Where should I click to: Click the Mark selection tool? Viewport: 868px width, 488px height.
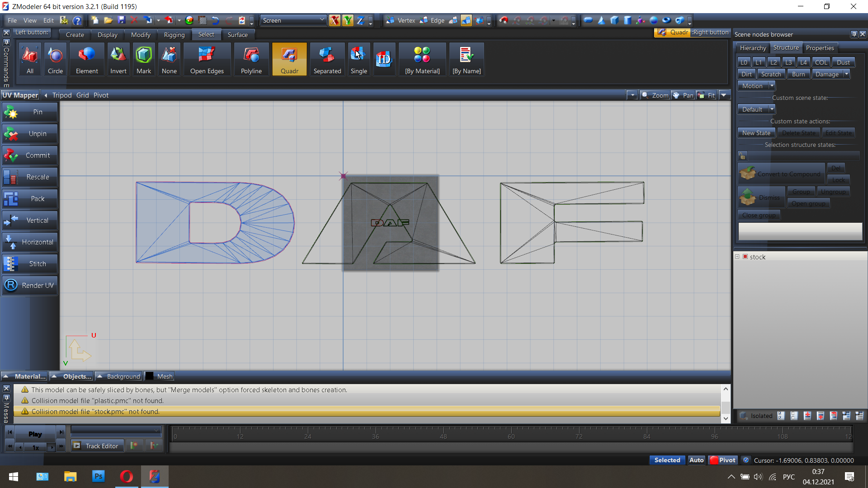[x=144, y=59]
